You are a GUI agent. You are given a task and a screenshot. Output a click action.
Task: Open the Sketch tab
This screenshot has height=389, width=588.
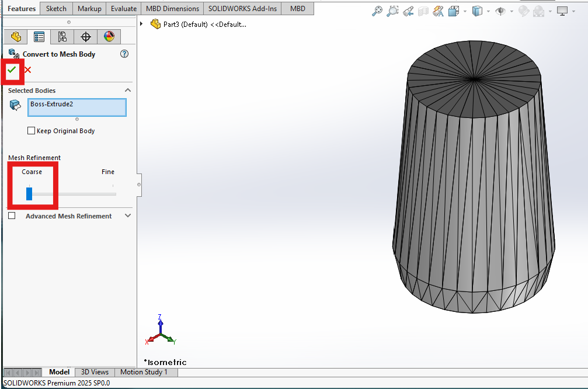tap(56, 9)
